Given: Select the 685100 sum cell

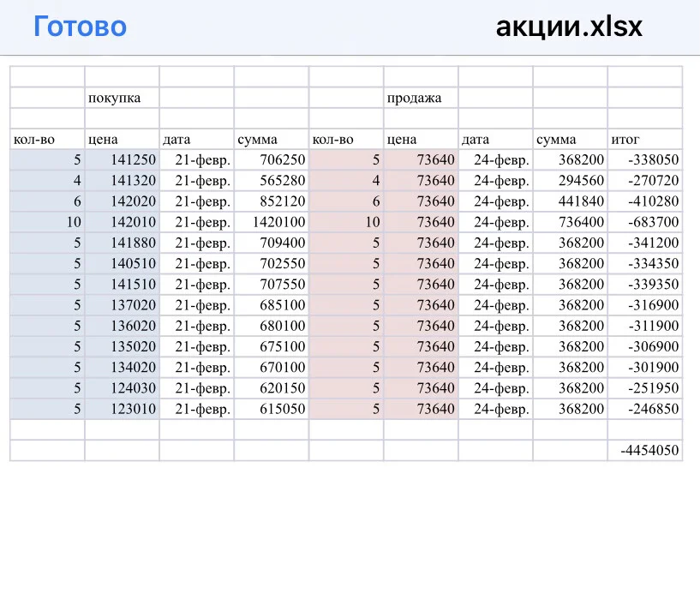Looking at the screenshot, I should pyautogui.click(x=272, y=305).
